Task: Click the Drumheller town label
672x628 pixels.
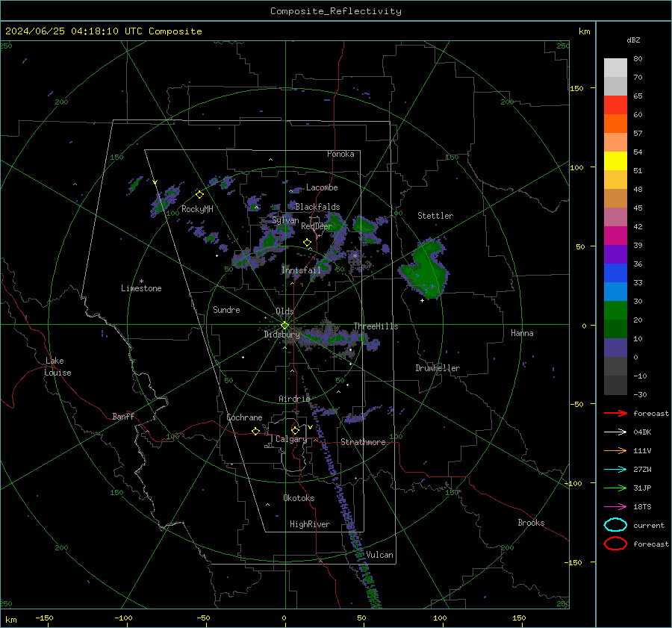Action: tap(438, 368)
